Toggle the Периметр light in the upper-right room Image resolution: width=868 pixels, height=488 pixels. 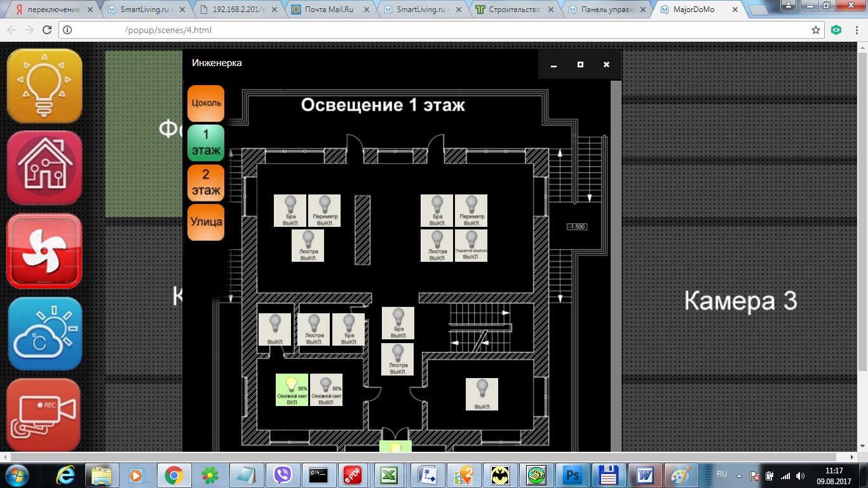click(x=471, y=211)
